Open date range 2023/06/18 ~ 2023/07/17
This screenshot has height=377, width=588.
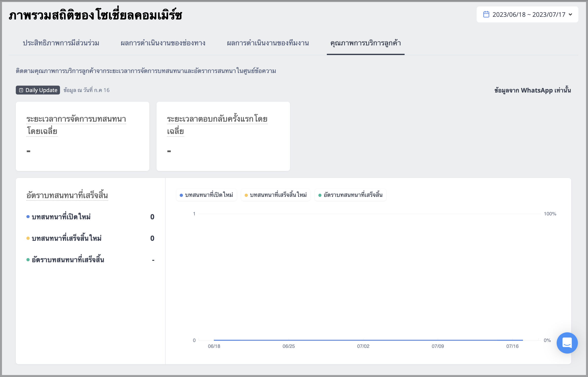[527, 15]
